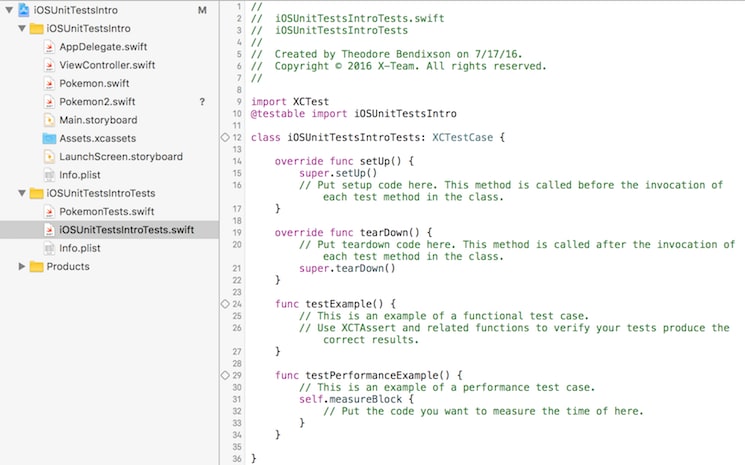Collapse the iOSUnitTestsIntroTests folder group
745x465 pixels.
click(x=22, y=193)
